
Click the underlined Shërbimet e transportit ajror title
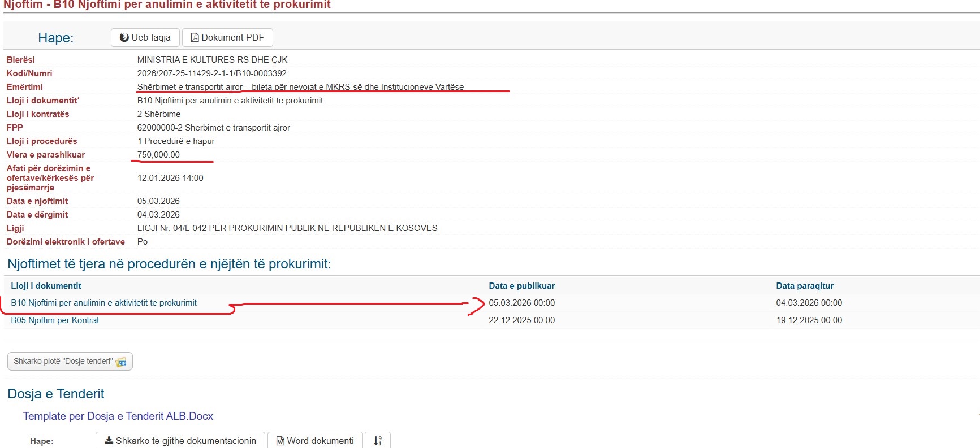tap(300, 87)
